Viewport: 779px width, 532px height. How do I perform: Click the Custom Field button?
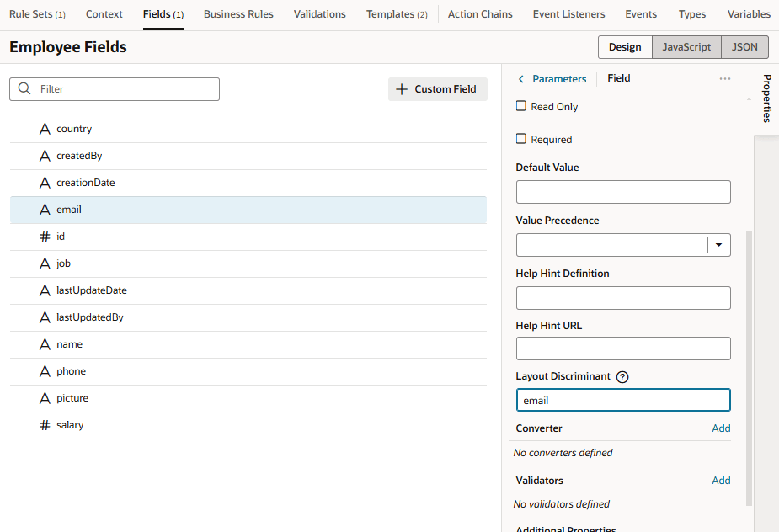pyautogui.click(x=437, y=89)
